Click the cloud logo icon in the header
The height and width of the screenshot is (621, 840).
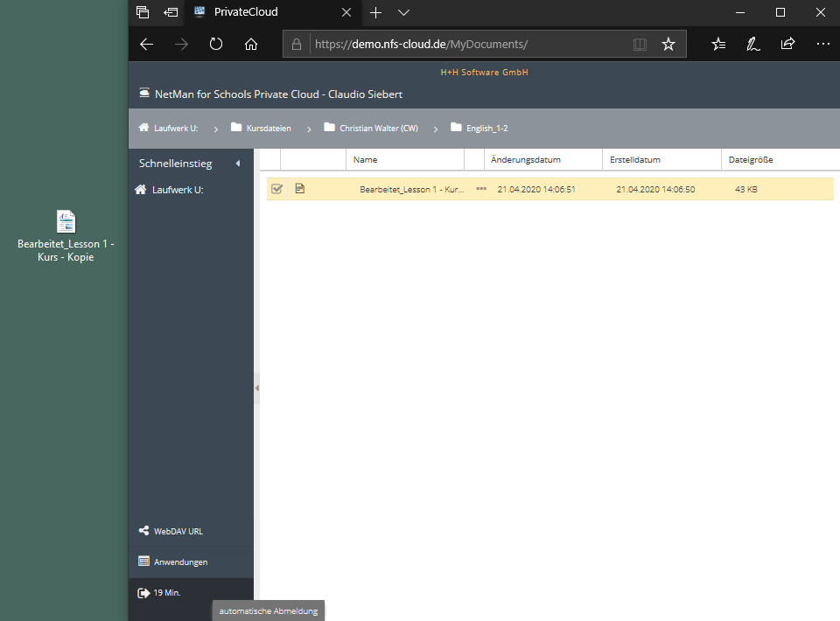(144, 93)
